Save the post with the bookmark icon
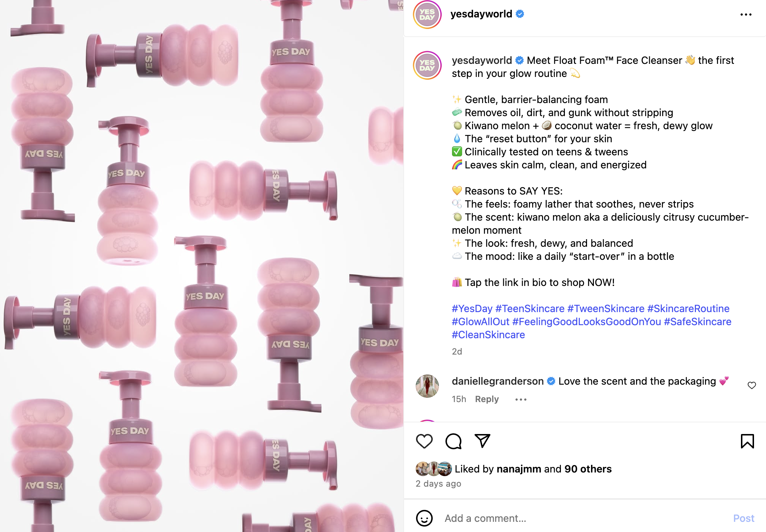The width and height of the screenshot is (766, 532). tap(747, 441)
